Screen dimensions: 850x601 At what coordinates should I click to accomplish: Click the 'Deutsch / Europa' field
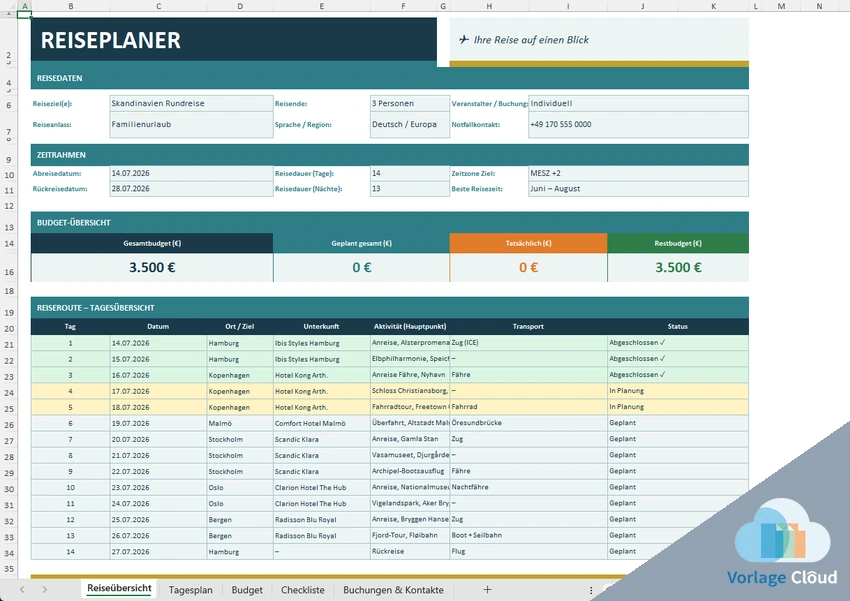coord(410,125)
